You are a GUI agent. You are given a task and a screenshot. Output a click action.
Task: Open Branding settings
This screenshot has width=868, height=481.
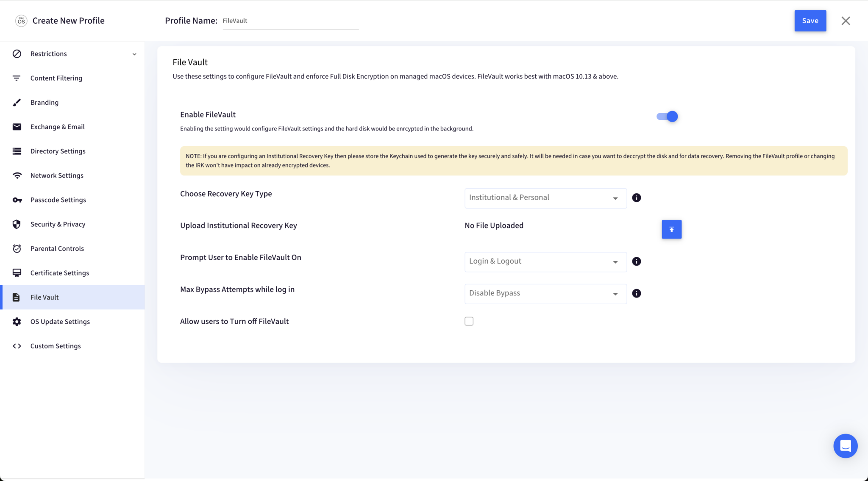pos(72,103)
